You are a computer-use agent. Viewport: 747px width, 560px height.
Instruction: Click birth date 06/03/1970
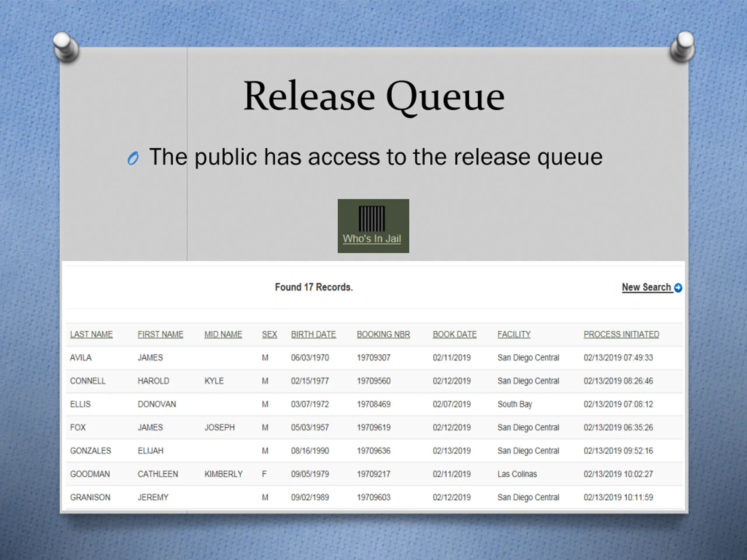tap(310, 358)
